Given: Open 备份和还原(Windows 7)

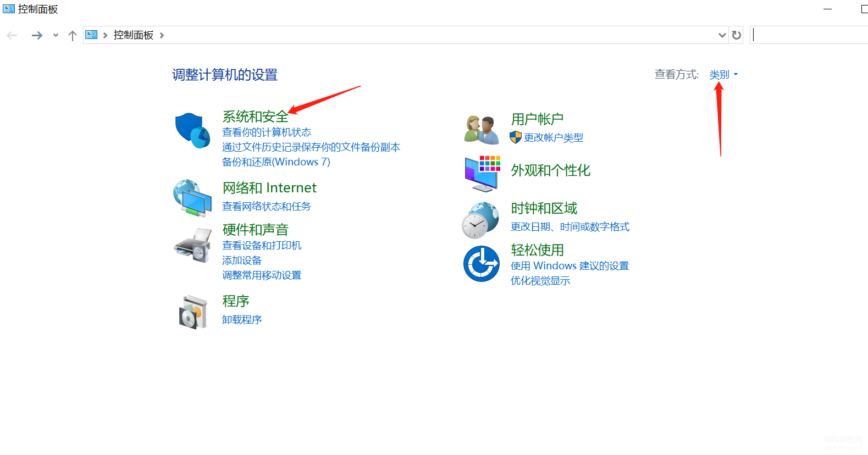Looking at the screenshot, I should [x=276, y=162].
